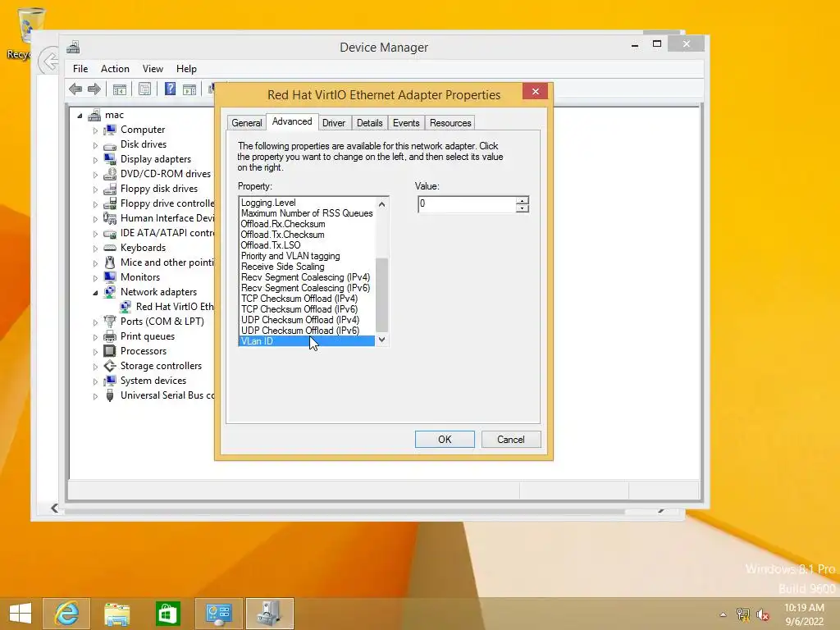This screenshot has height=630, width=840.
Task: Click OK in the adapter properties dialog
Action: (445, 440)
